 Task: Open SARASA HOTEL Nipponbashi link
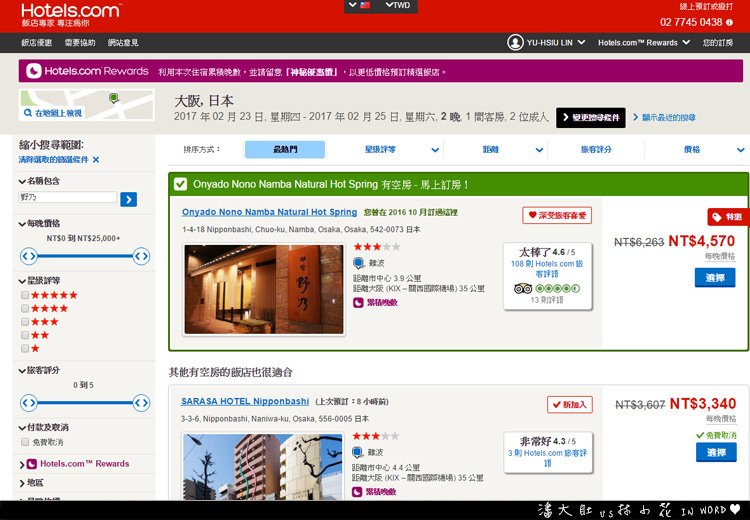245,401
